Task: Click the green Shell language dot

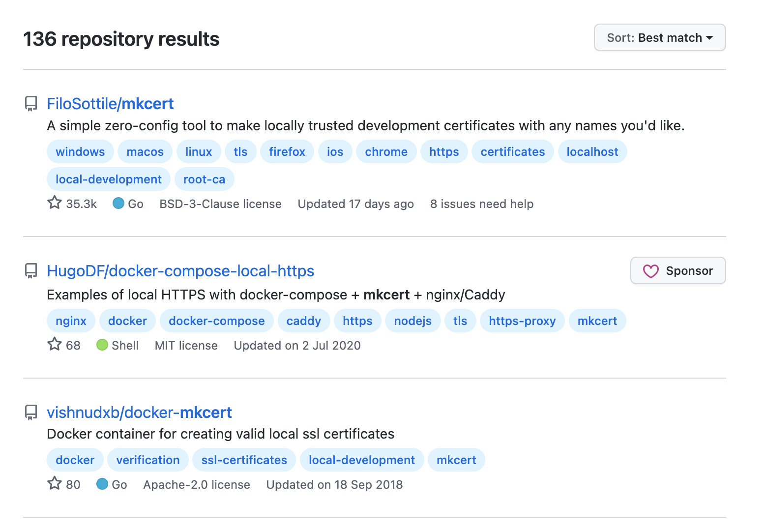Action: 102,345
